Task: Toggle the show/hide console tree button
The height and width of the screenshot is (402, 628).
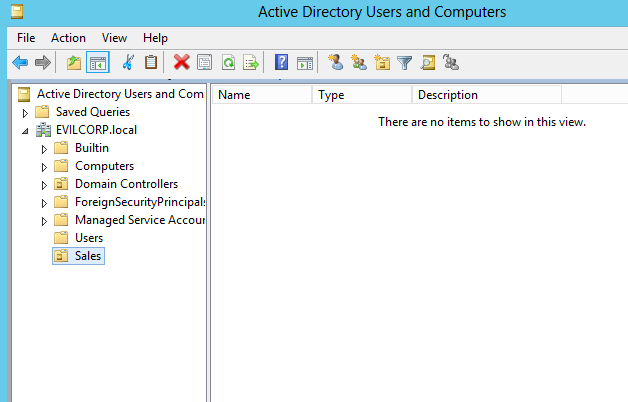Action: [97, 62]
